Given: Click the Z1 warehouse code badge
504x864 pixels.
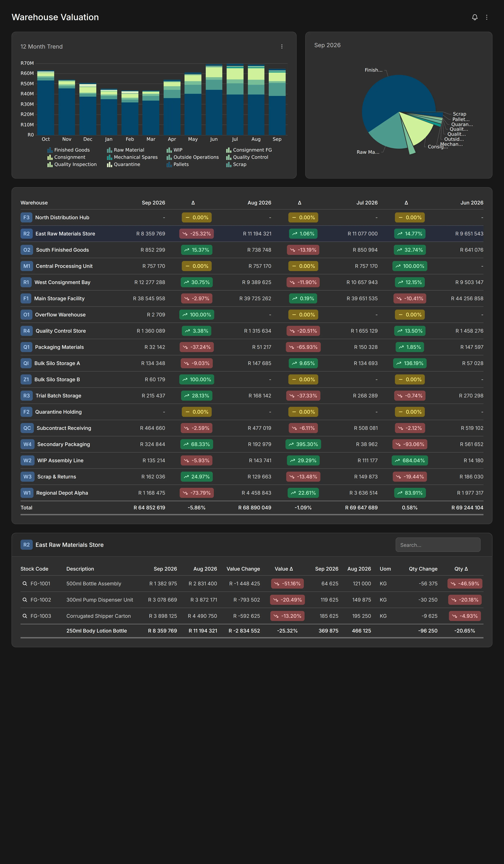Looking at the screenshot, I should [x=26, y=379].
